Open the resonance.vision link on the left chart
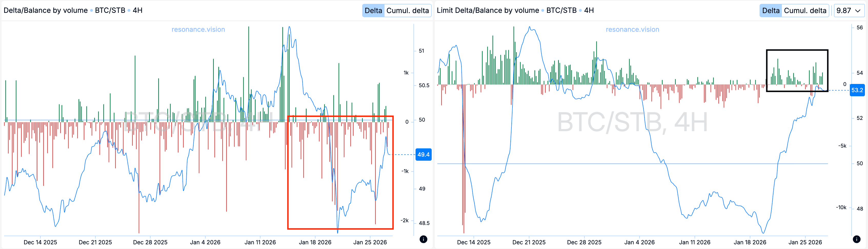868x249 pixels. [198, 29]
